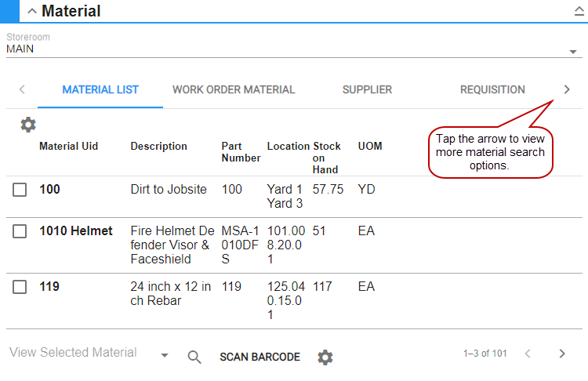Switch to the Work Order Material tab
Image resolution: width=588 pixels, height=381 pixels.
[x=234, y=89]
